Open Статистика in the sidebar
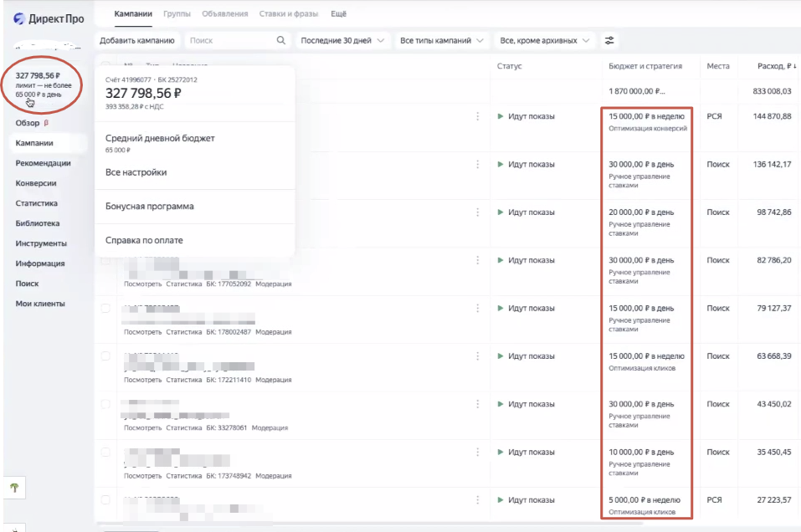 (36, 203)
